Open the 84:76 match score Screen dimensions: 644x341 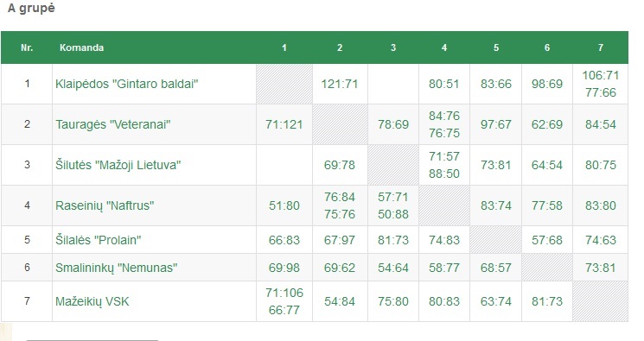point(444,117)
